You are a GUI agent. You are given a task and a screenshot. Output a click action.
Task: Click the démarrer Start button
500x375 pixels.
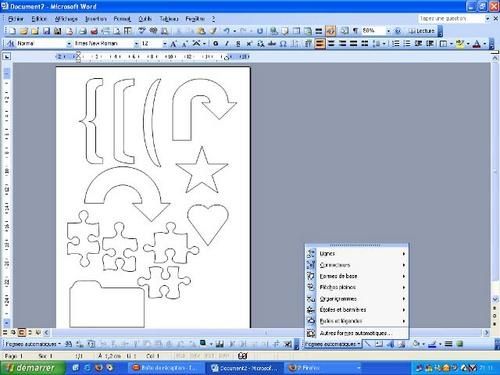32,368
